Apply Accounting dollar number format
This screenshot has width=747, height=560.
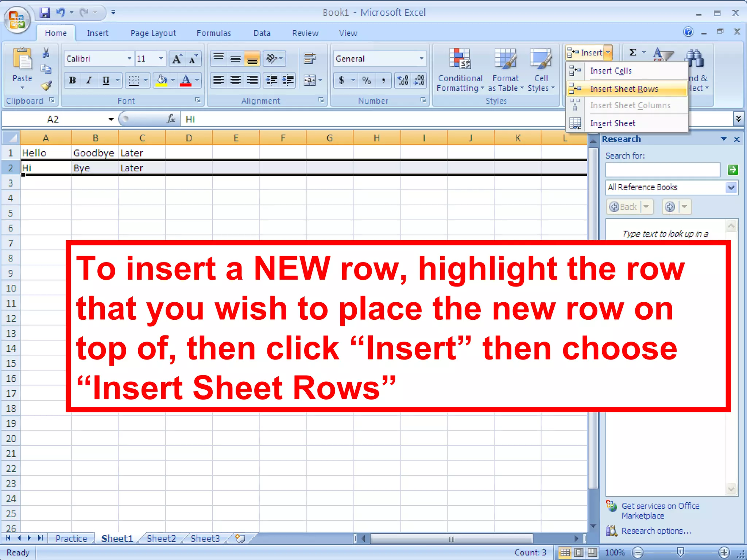[x=341, y=80]
